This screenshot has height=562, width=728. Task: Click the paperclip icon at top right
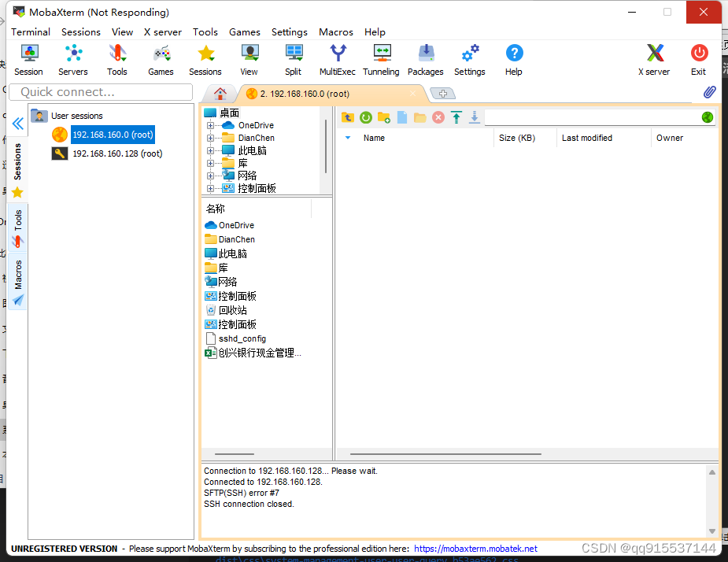(x=709, y=92)
